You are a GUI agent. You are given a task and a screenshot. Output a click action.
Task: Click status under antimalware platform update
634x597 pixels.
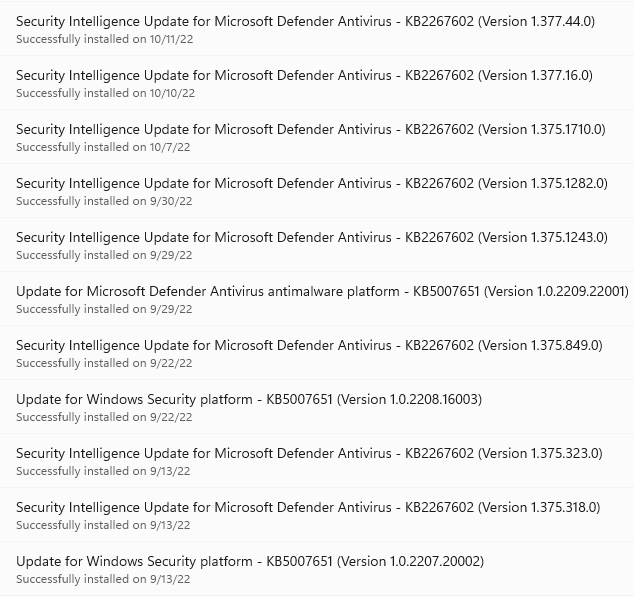coord(104,309)
